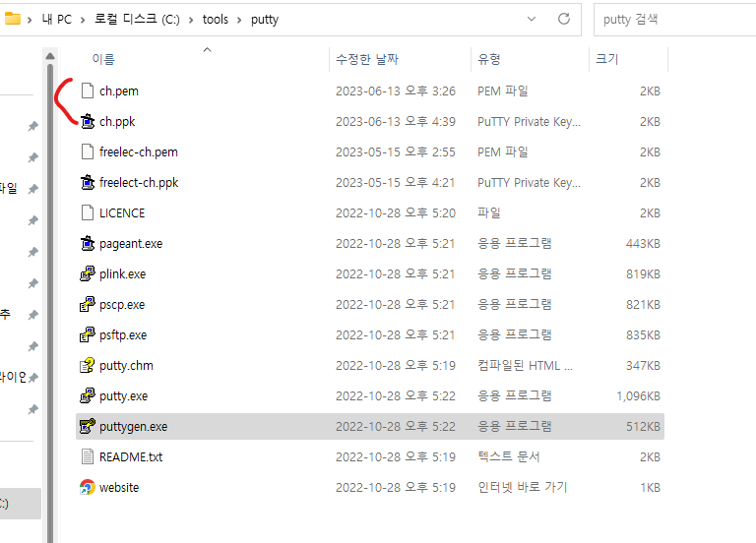
Task: Go to 로컬 디스크 (C:) breadcrumb
Action: click(x=137, y=20)
